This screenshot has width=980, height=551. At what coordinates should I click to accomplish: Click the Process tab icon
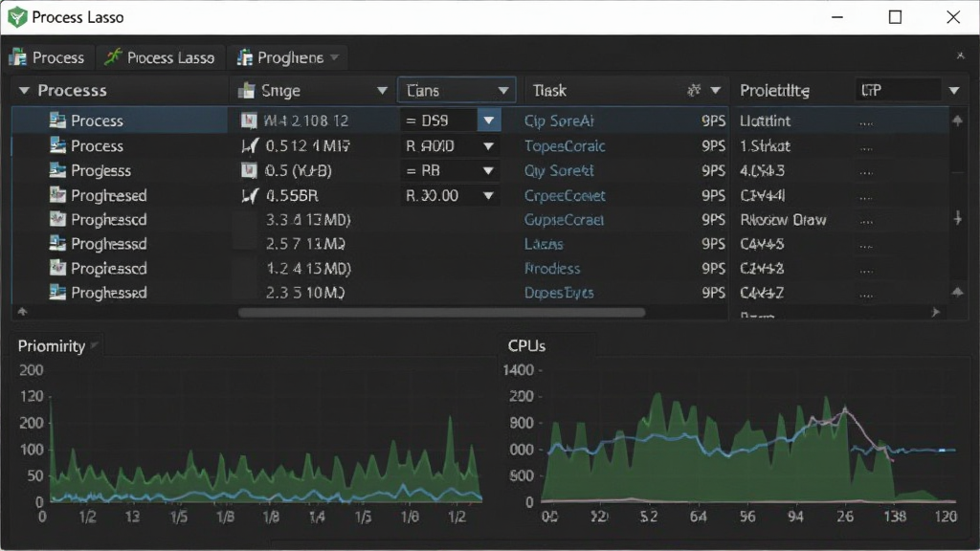point(18,57)
